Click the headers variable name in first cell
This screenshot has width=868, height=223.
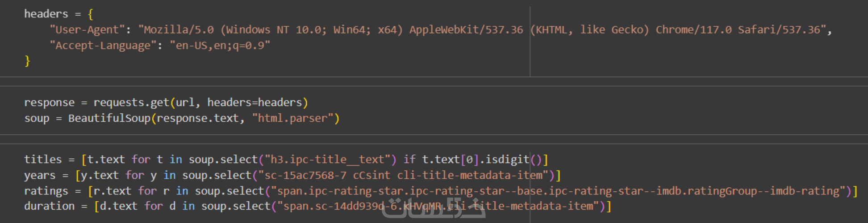click(x=46, y=14)
